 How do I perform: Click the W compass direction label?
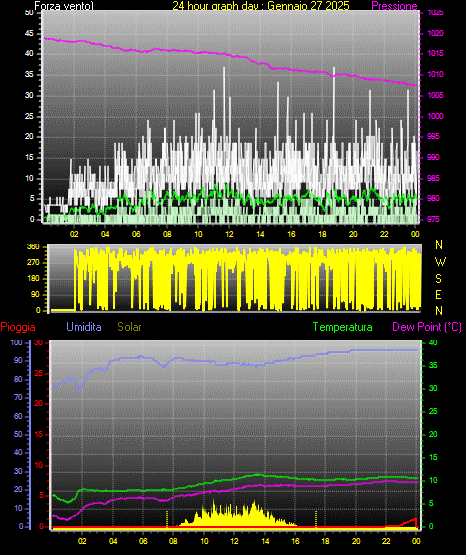440,262
